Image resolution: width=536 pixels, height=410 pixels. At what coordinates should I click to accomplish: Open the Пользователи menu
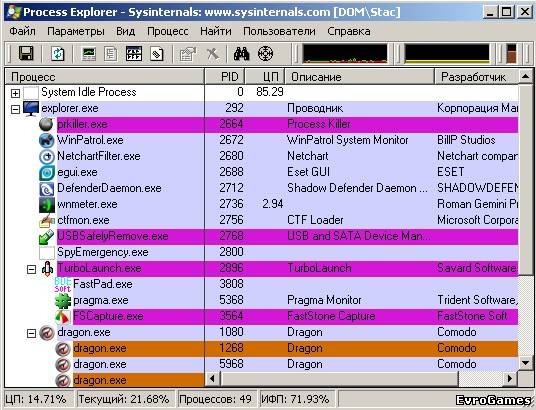(x=279, y=31)
